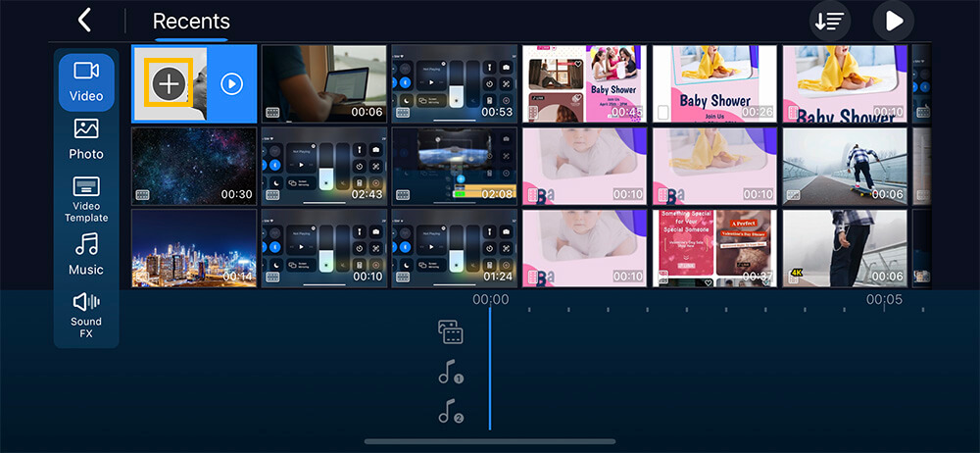
Task: Open the sort order options
Action: pos(829,22)
